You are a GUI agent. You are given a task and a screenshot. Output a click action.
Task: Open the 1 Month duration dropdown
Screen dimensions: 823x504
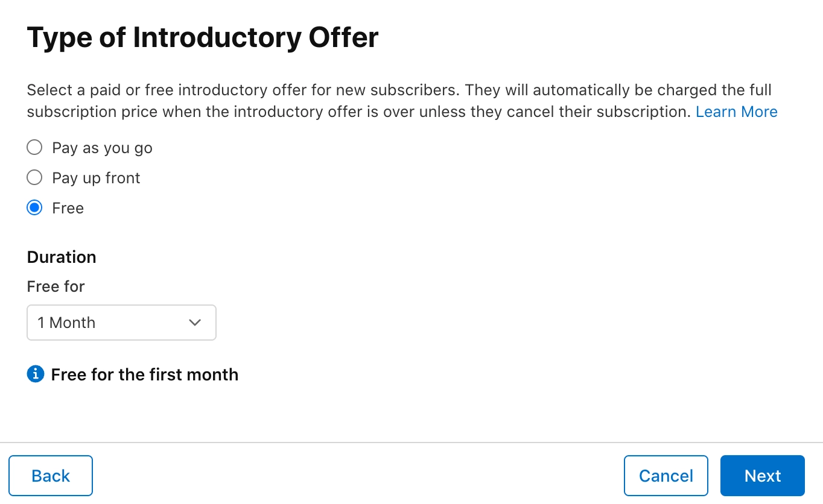tap(121, 323)
